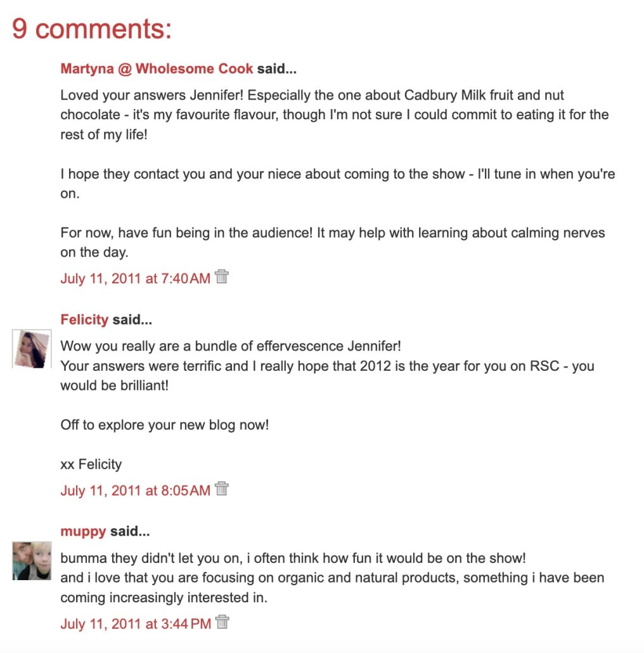This screenshot has height=653, width=644.
Task: Click "said..." next to Martyna's name
Action: [x=276, y=68]
